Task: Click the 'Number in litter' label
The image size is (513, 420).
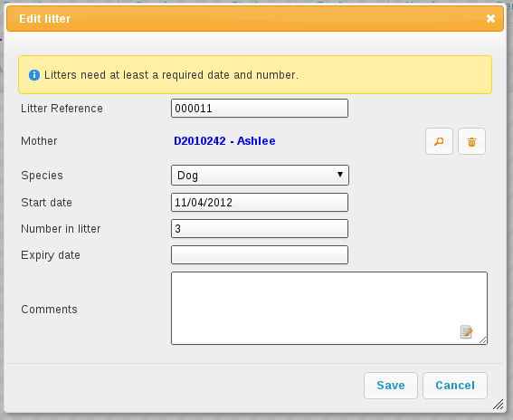Action: pos(61,229)
